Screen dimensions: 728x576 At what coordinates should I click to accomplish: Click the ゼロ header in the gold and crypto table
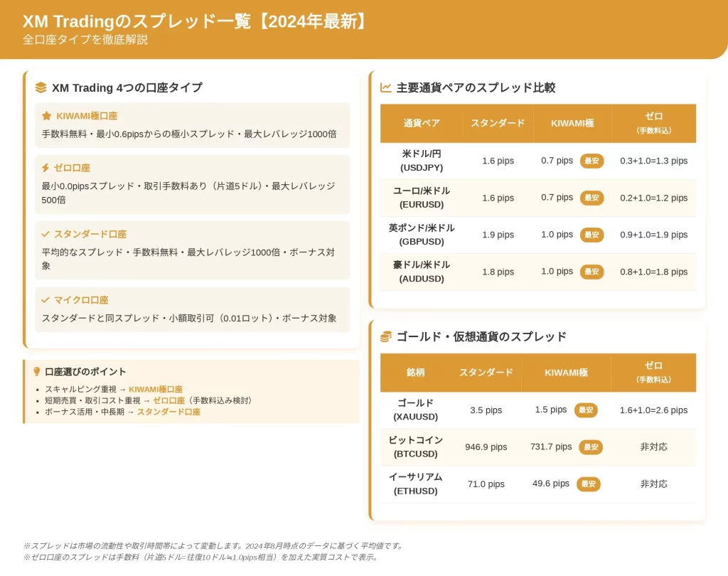tap(654, 373)
